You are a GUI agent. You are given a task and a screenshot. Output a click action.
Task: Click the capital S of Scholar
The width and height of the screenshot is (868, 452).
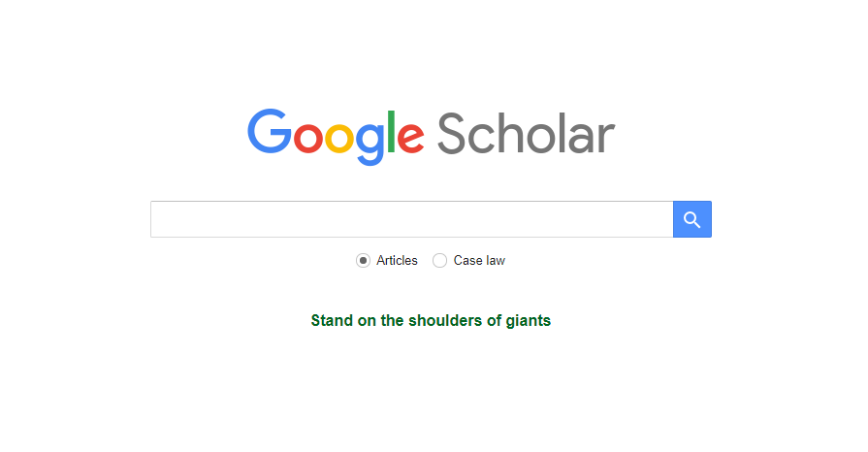(451, 134)
